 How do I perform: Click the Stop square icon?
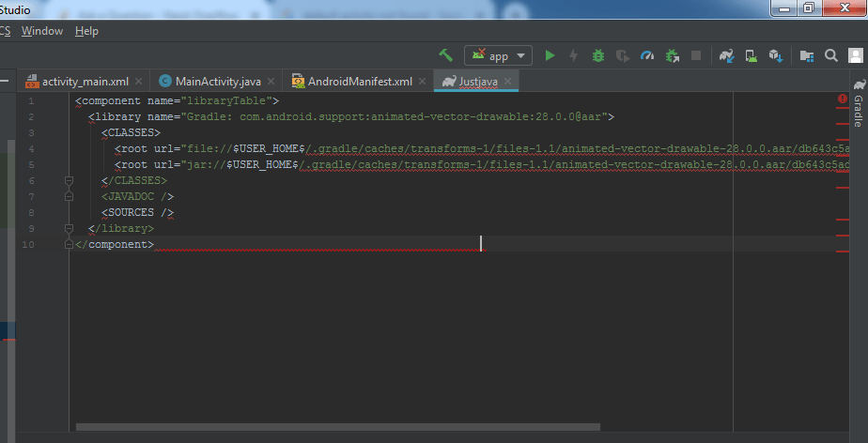tap(696, 55)
